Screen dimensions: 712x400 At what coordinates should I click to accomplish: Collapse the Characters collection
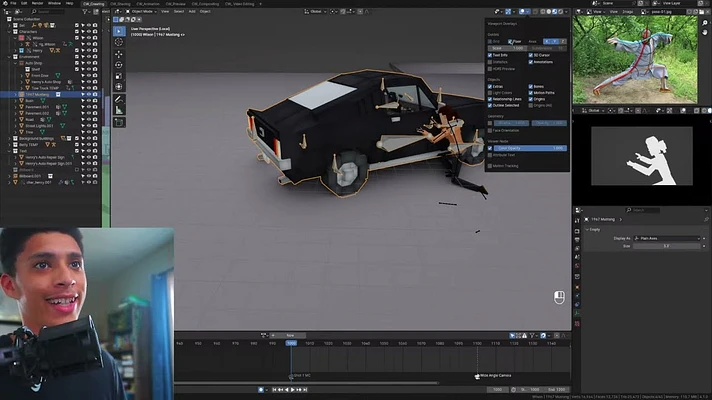click(9, 32)
